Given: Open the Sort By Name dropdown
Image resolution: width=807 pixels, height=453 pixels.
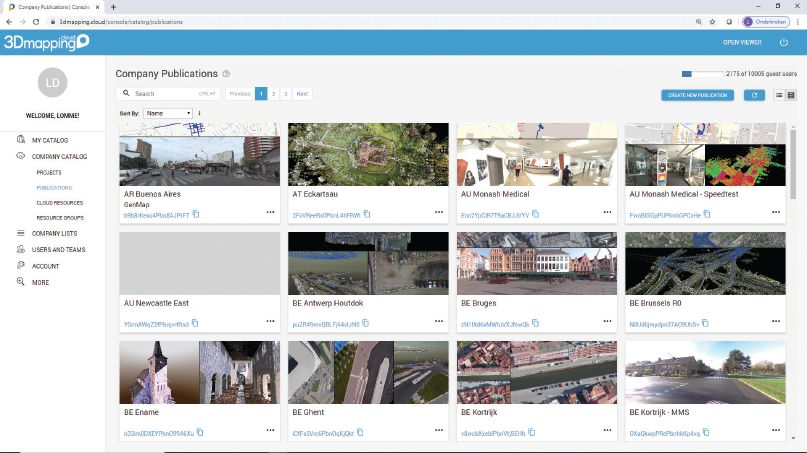Looking at the screenshot, I should click(168, 113).
